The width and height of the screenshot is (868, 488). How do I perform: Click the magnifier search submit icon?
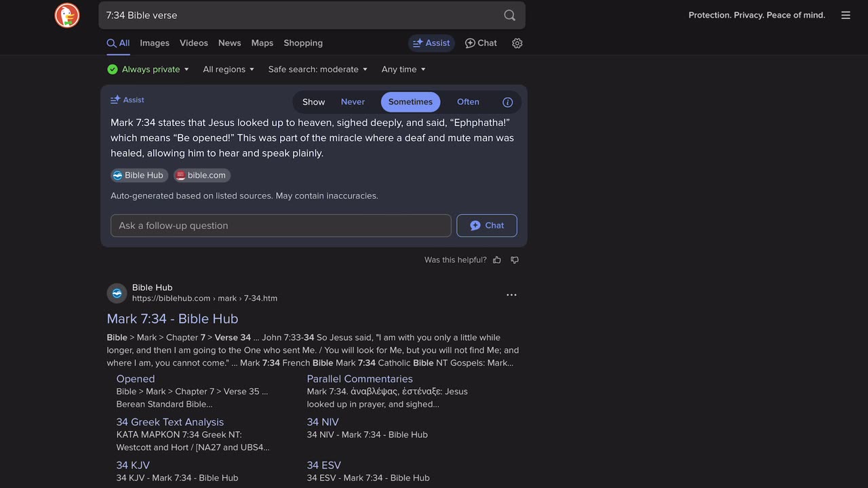(510, 16)
